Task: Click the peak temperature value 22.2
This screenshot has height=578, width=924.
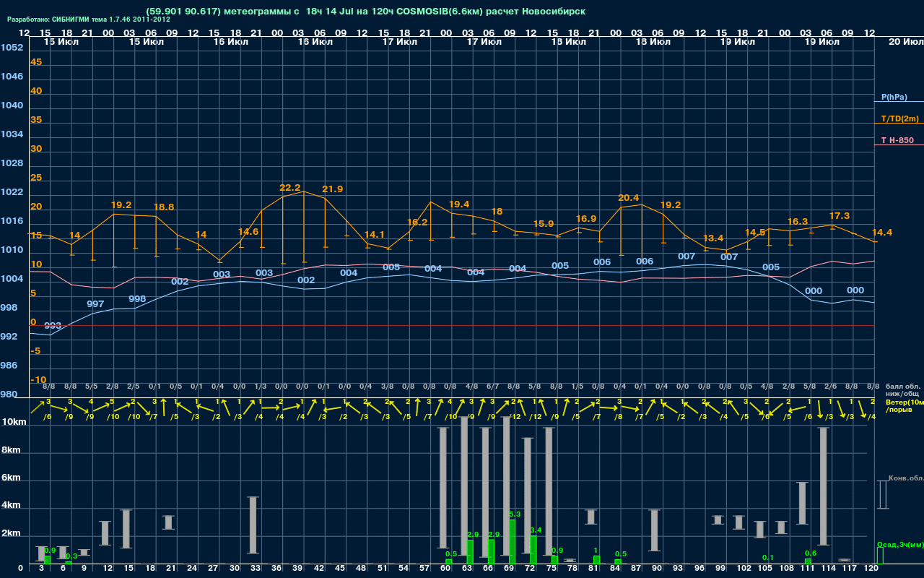Action: point(290,188)
